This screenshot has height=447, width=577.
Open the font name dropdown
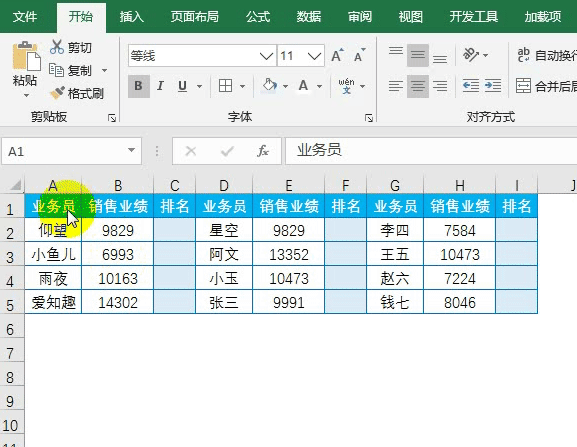[x=266, y=56]
